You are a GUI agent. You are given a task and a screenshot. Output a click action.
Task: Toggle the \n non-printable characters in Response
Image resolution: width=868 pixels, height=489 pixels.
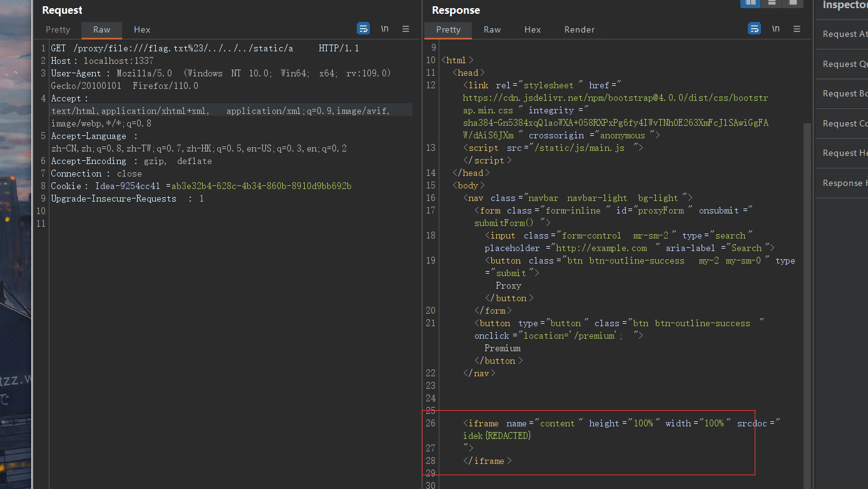click(x=775, y=29)
